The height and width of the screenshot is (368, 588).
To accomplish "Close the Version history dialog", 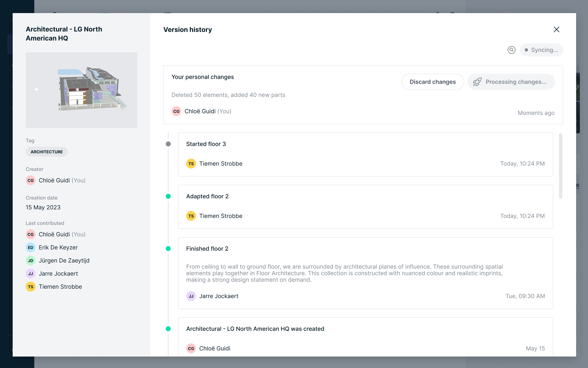I will click(556, 29).
